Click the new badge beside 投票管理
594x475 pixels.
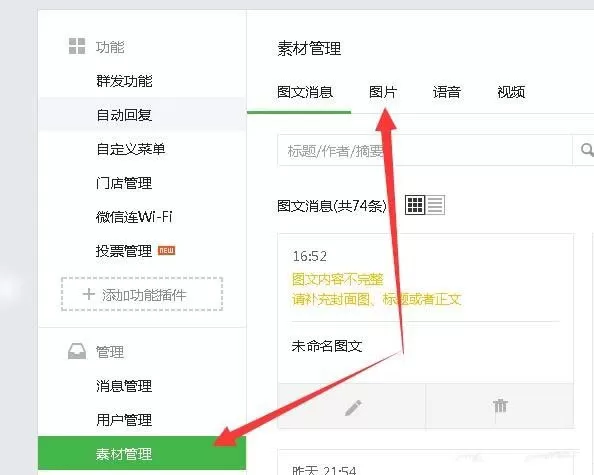pyautogui.click(x=167, y=250)
